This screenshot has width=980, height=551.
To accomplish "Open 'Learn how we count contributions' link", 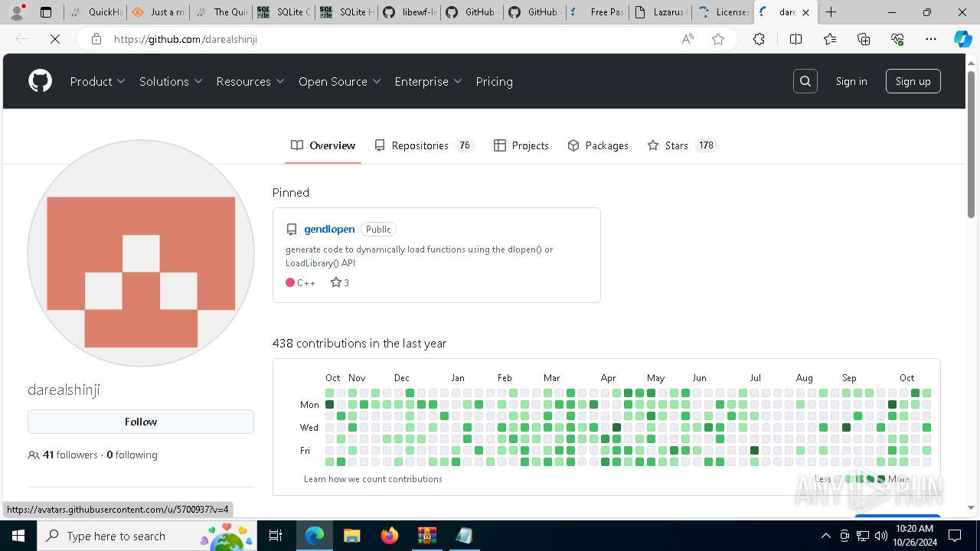I will click(373, 479).
